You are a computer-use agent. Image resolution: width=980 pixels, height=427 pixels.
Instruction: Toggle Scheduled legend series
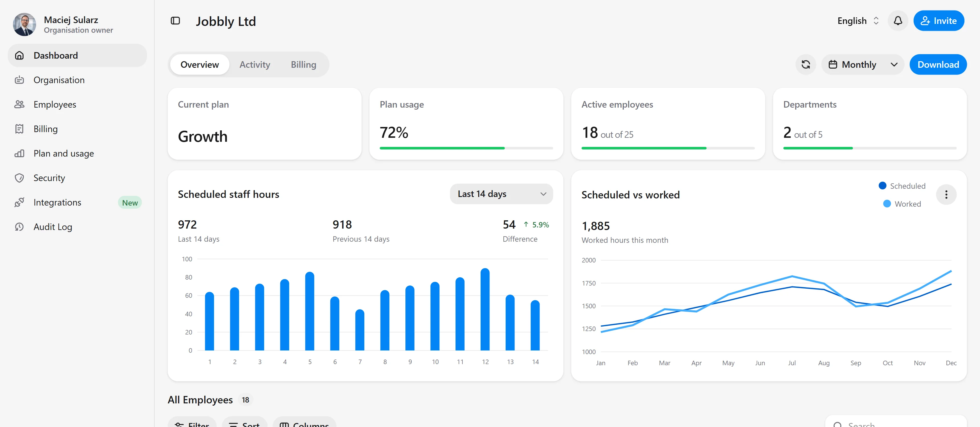[x=902, y=186]
